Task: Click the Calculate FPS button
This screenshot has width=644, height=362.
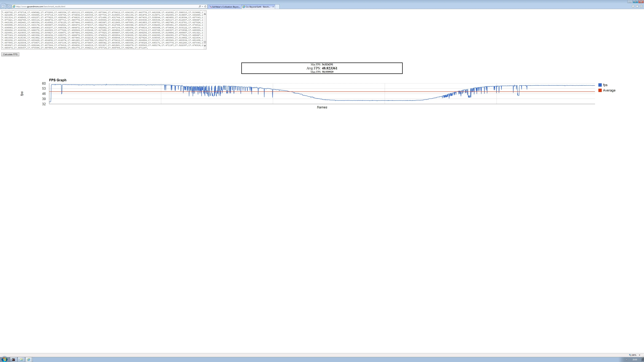Action: (x=10, y=54)
